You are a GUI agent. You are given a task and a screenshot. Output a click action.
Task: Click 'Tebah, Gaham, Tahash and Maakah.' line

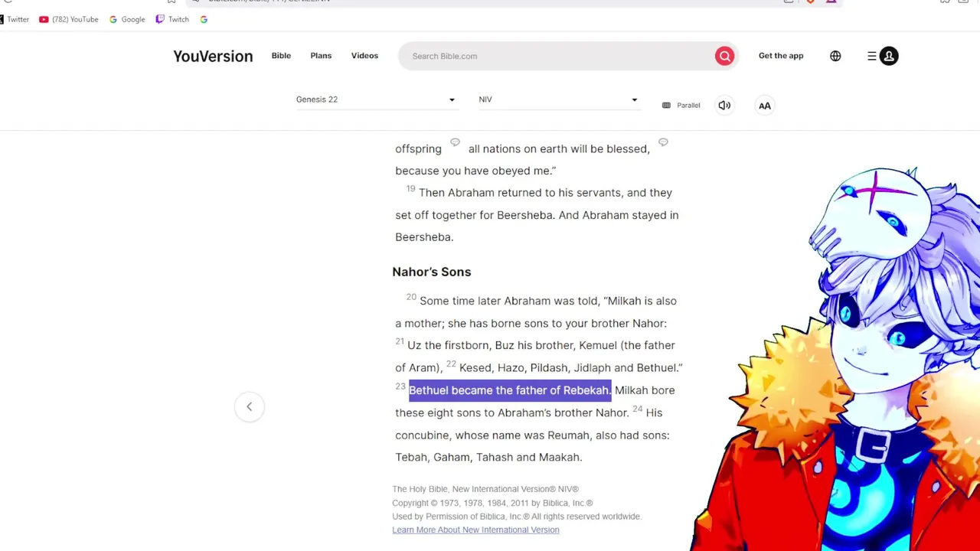[488, 457]
